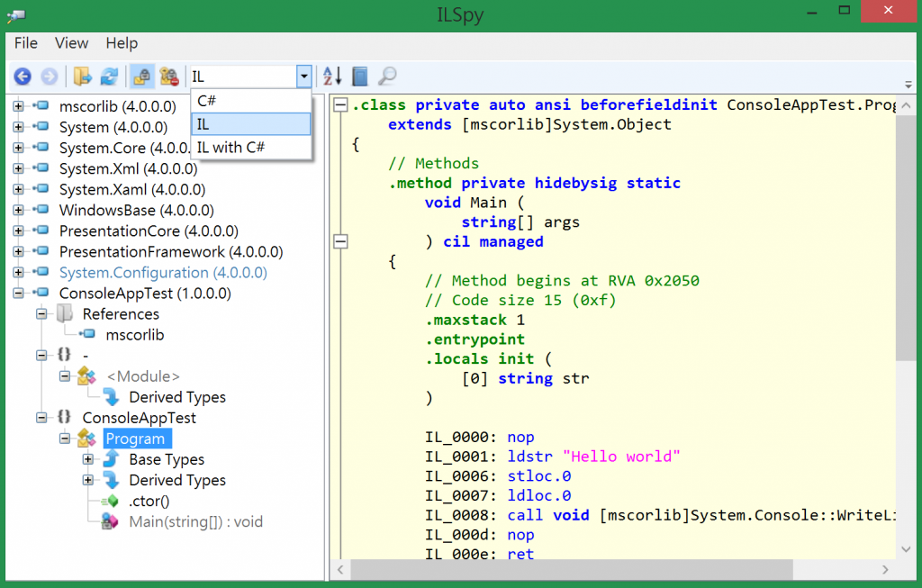Select the <Module> type
The height and width of the screenshot is (588, 922).
[x=143, y=376]
